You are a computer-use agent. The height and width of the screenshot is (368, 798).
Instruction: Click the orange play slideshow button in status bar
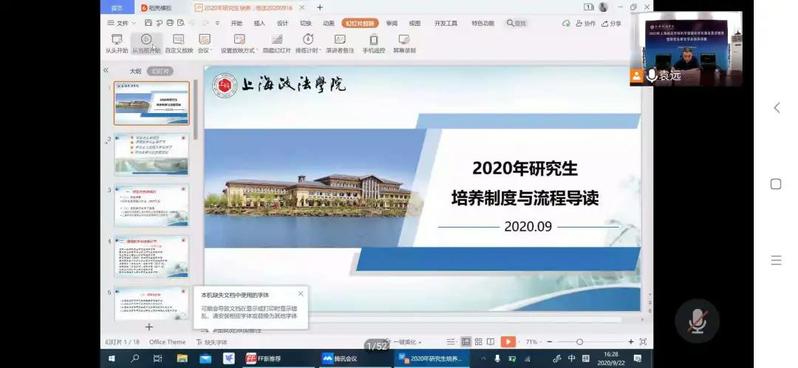point(508,342)
